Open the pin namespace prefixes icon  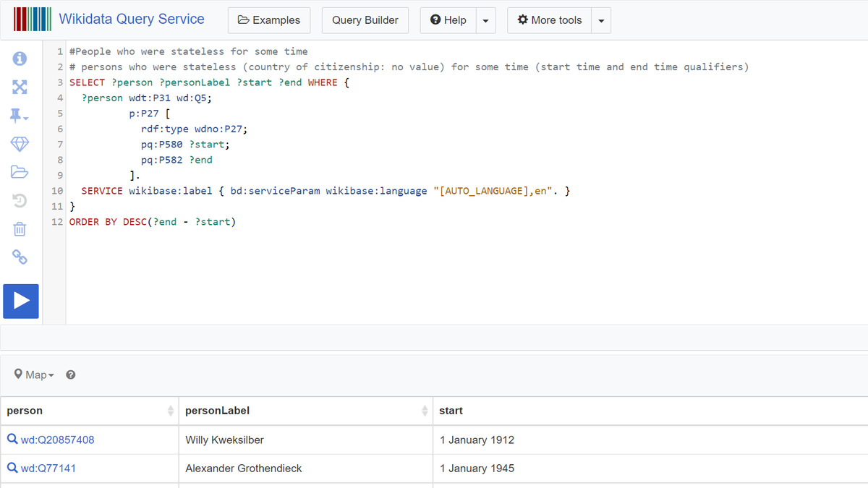point(20,115)
